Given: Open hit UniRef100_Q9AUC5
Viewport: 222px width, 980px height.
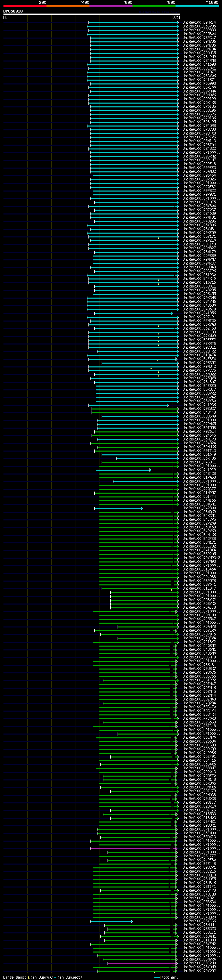Looking at the screenshot, I should click(199, 53).
